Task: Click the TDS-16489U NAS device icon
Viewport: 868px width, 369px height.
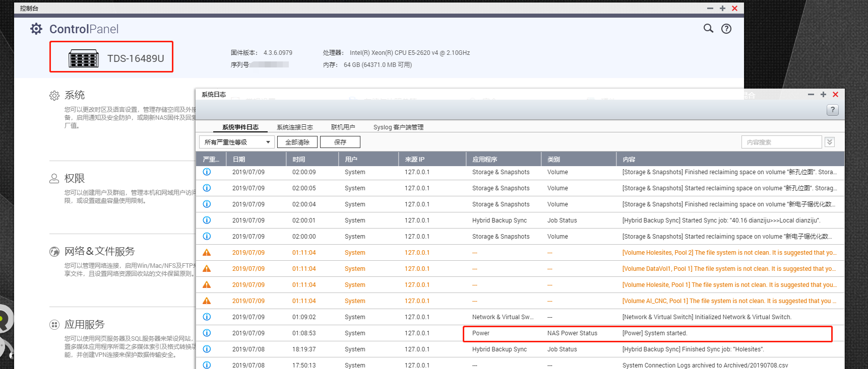Action: coord(84,59)
